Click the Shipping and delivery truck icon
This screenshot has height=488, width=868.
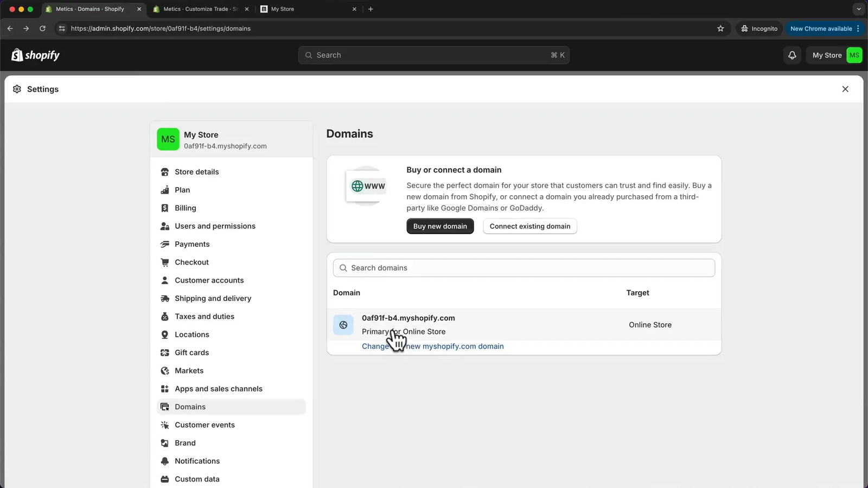click(x=165, y=298)
